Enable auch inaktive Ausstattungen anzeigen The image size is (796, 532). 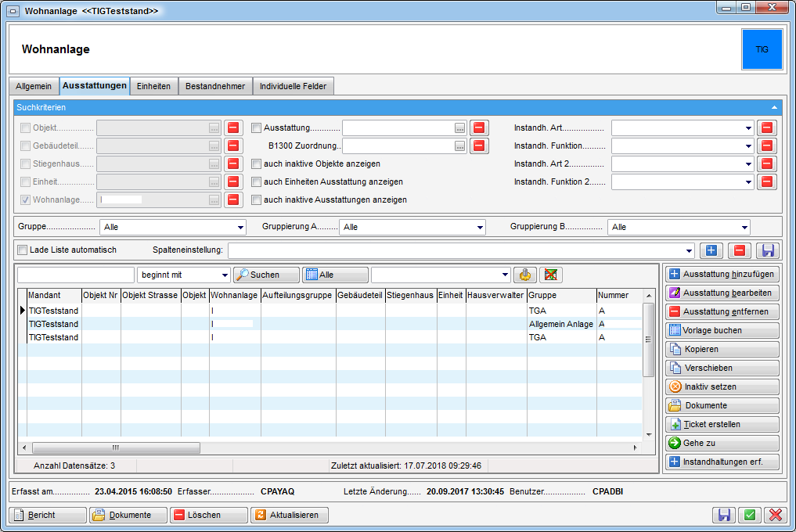(x=257, y=200)
